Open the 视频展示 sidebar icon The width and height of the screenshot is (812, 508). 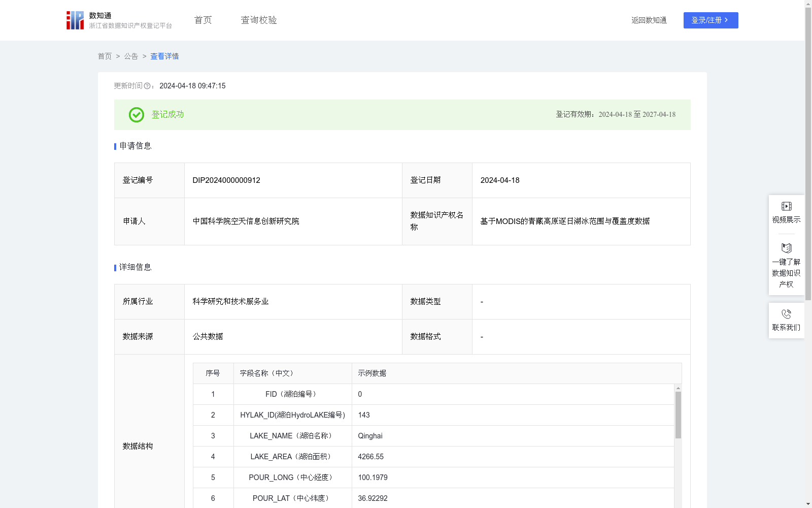click(786, 206)
